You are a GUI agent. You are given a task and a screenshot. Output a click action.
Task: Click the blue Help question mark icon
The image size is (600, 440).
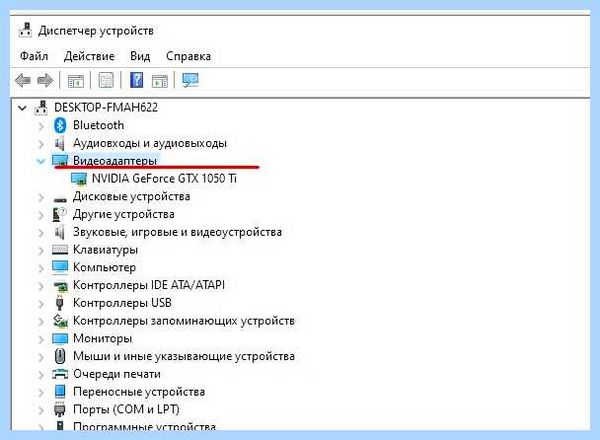click(x=137, y=80)
